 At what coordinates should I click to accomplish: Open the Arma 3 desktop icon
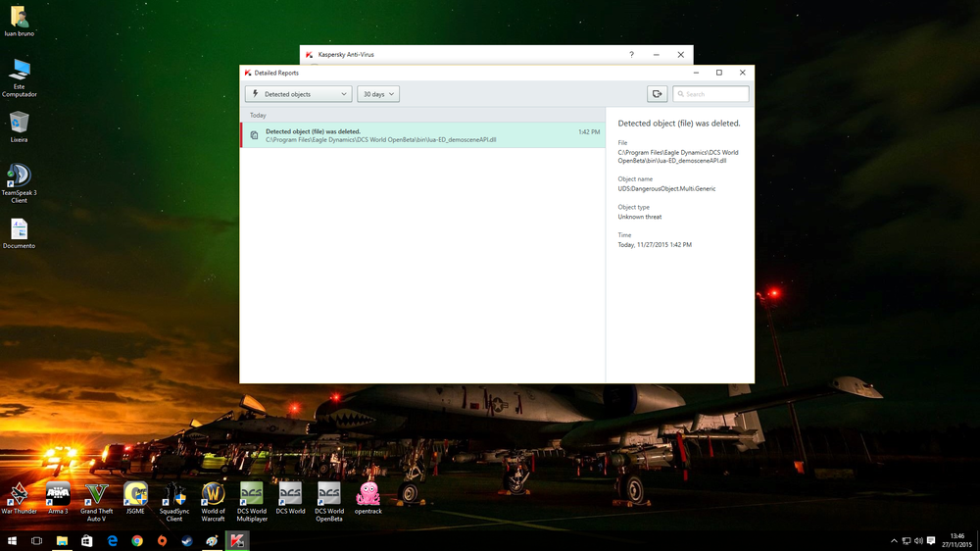pyautogui.click(x=58, y=494)
